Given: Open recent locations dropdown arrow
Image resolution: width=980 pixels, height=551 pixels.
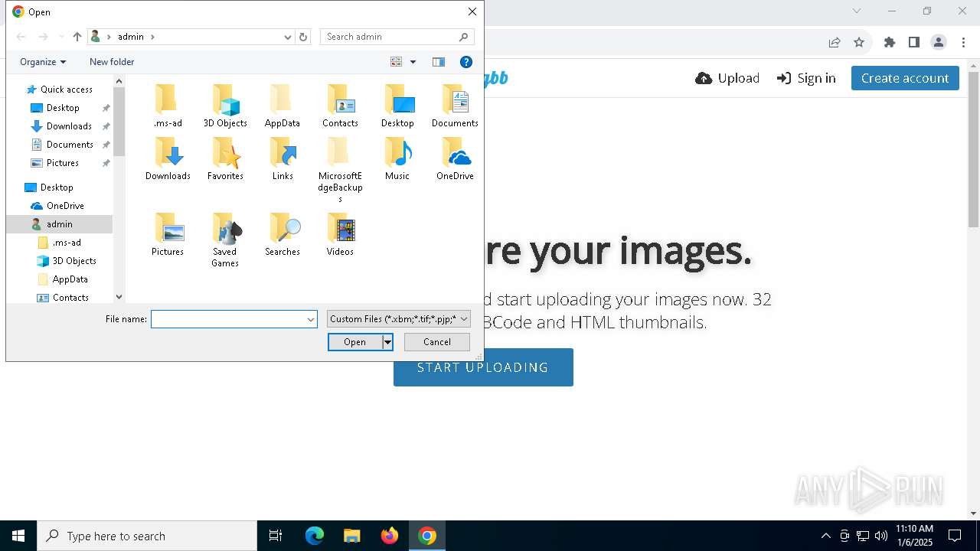Looking at the screenshot, I should pos(62,37).
